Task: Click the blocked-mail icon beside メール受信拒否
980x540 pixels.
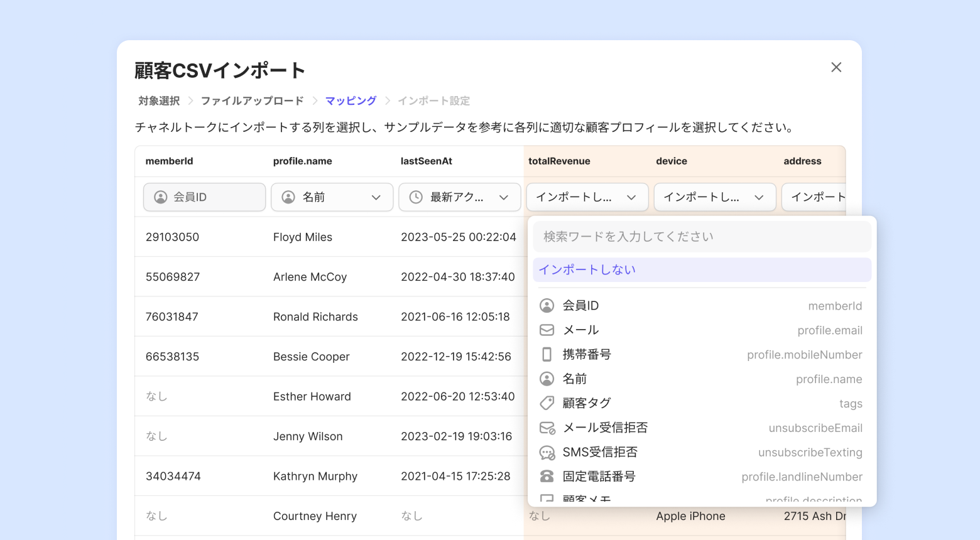Action: 547,428
